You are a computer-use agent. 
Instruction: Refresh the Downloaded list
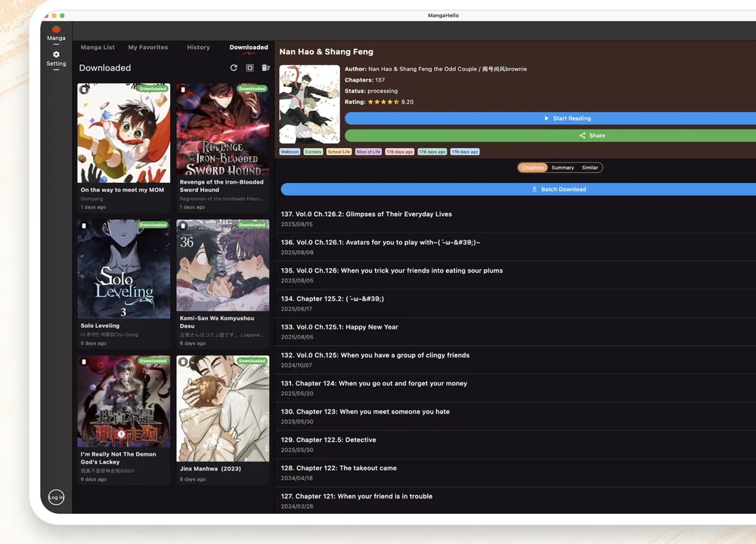tap(234, 68)
